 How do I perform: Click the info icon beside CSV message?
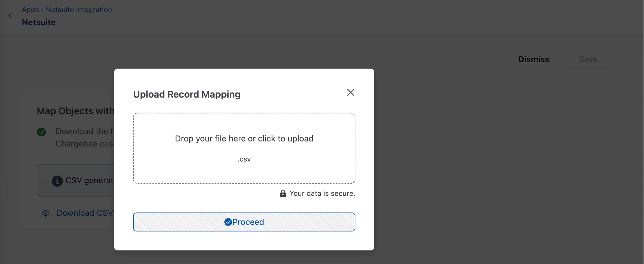click(x=57, y=181)
